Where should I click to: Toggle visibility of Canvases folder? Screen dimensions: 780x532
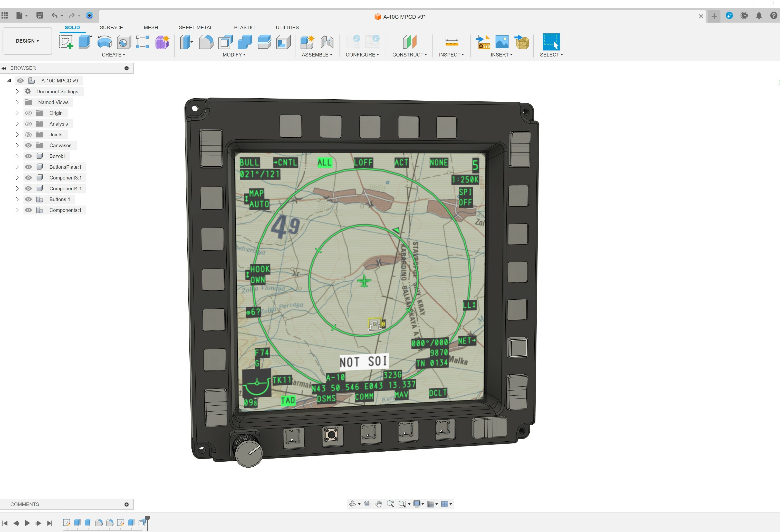[x=28, y=145]
